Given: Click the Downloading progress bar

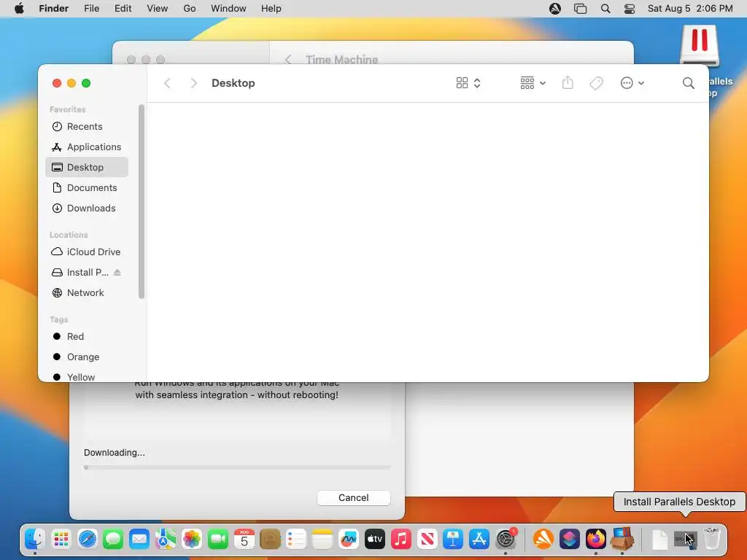Looking at the screenshot, I should click(237, 467).
